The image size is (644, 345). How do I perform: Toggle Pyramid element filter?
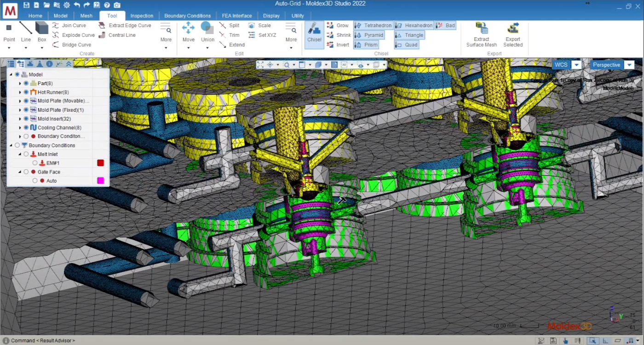click(369, 35)
